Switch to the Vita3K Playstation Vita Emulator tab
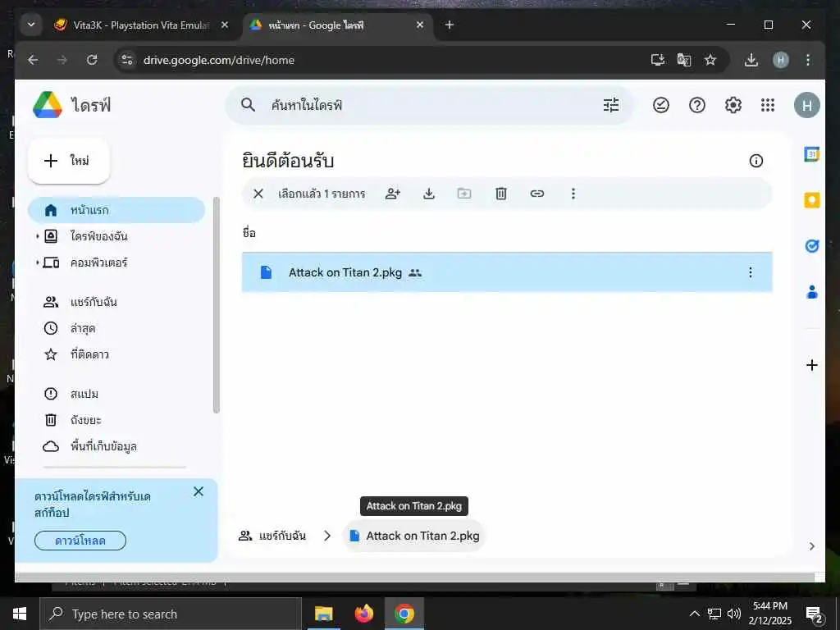This screenshot has height=630, width=840. point(140,25)
